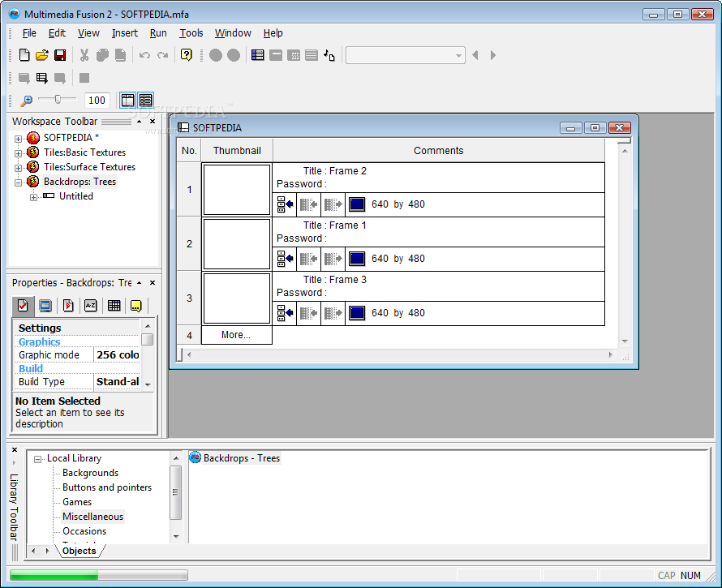Click Frame 2 events list icon
This screenshot has height=588, width=722.
285,204
